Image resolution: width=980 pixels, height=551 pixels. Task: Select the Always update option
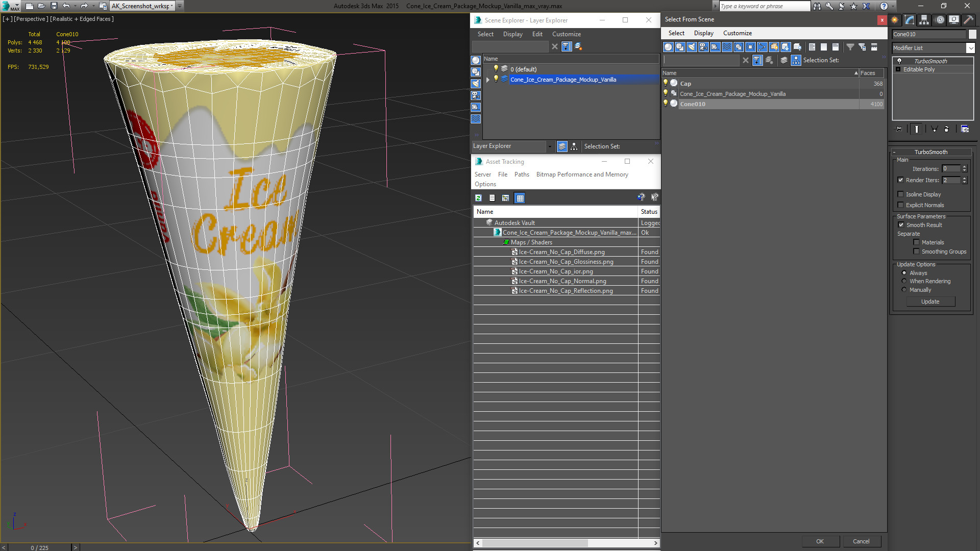pyautogui.click(x=904, y=272)
